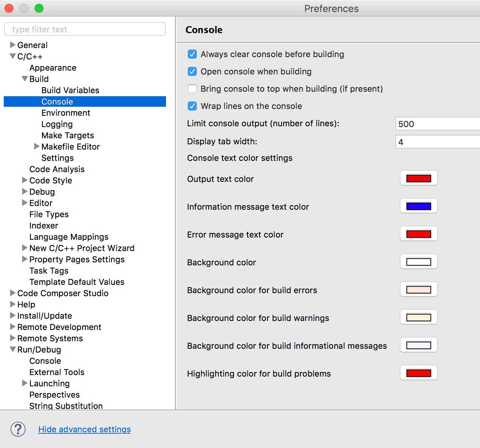The height and width of the screenshot is (448, 480).
Task: Open the String Substitution page
Action: [x=66, y=406]
